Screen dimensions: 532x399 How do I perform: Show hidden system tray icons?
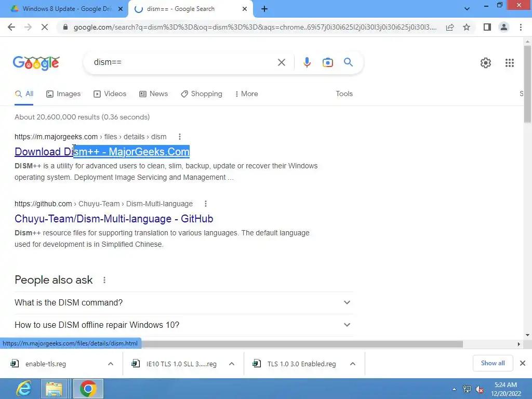454,389
